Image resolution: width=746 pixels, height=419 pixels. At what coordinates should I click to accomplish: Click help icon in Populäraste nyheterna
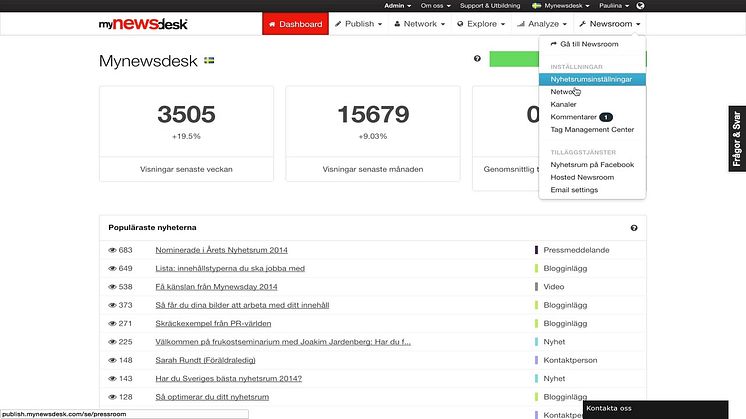click(634, 228)
